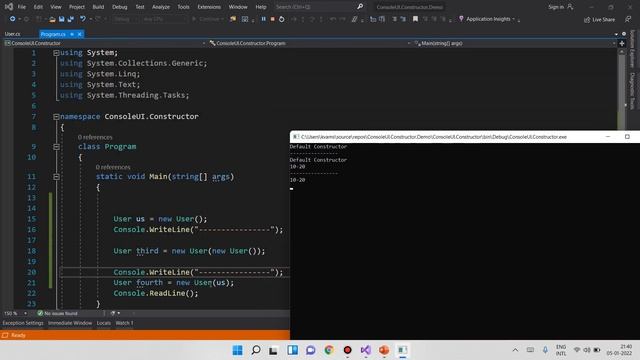Open the View menu
This screenshot has height=360, width=640.
tap(56, 7)
